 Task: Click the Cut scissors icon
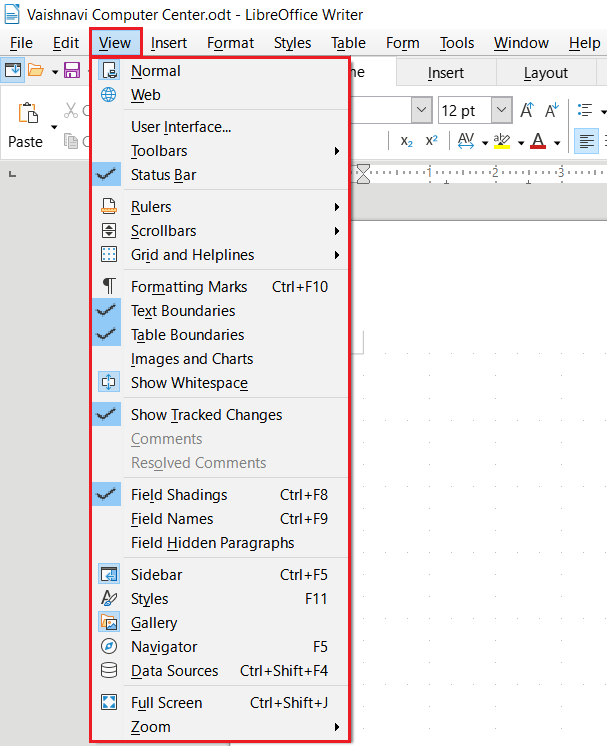point(71,110)
